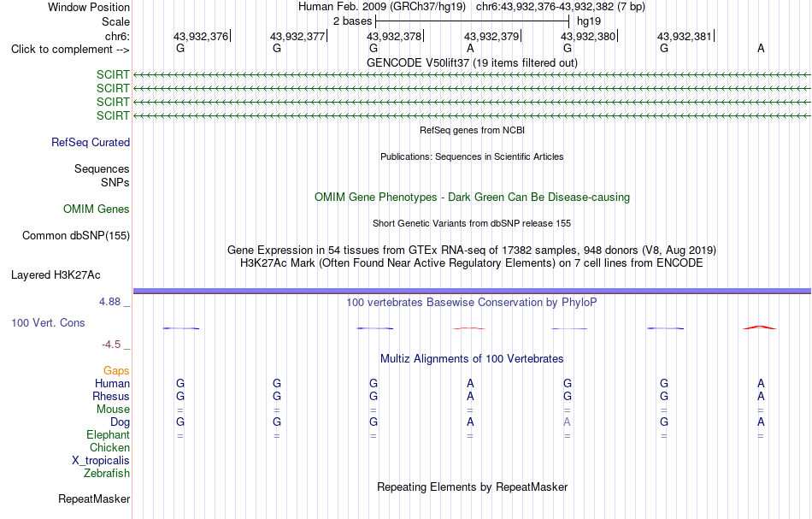Click the '2 bases' scale bar label
The height and width of the screenshot is (519, 812).
click(x=352, y=21)
